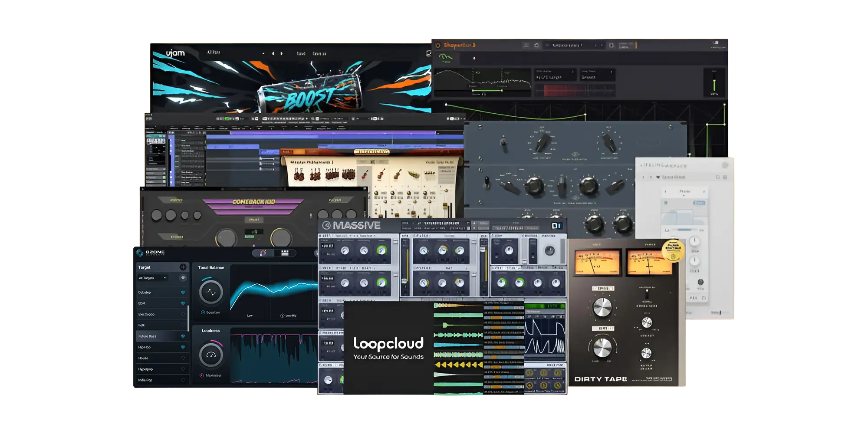Select the Future Bass target
The height and width of the screenshot is (434, 868).
click(148, 336)
